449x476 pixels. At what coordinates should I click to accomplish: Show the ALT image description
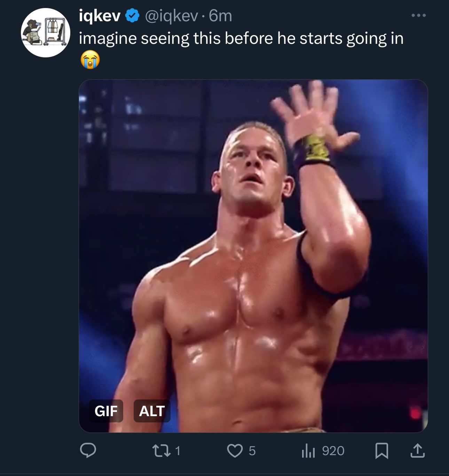coord(152,411)
